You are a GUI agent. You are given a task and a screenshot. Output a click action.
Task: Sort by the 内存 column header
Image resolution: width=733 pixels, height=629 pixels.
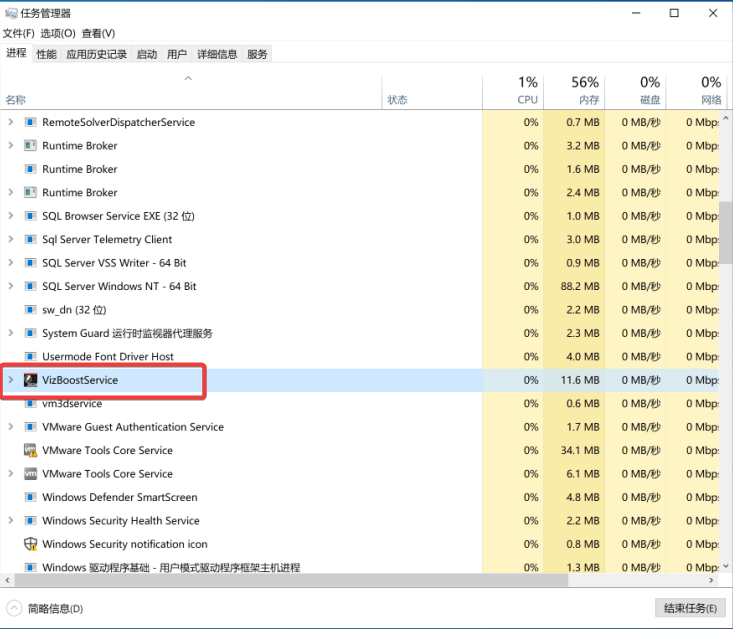tap(574, 92)
